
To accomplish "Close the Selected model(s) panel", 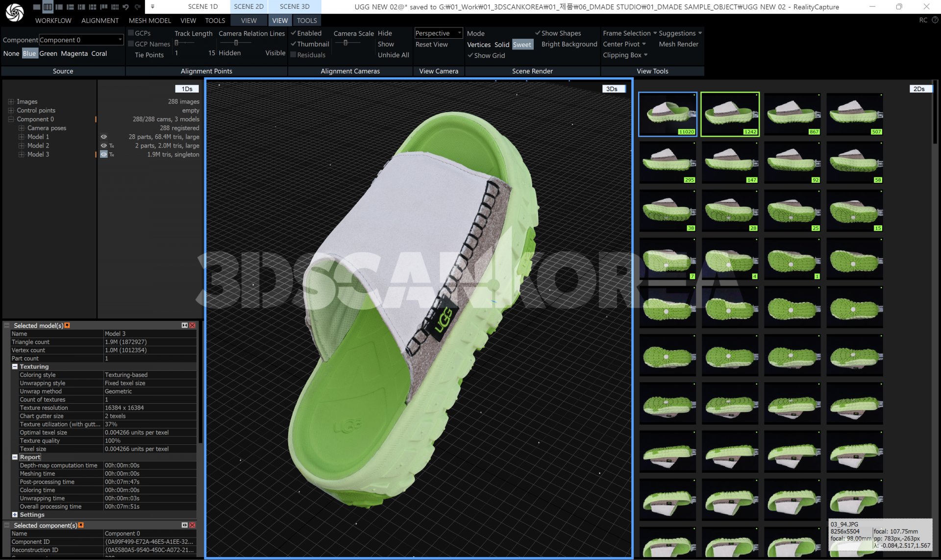I will point(192,325).
